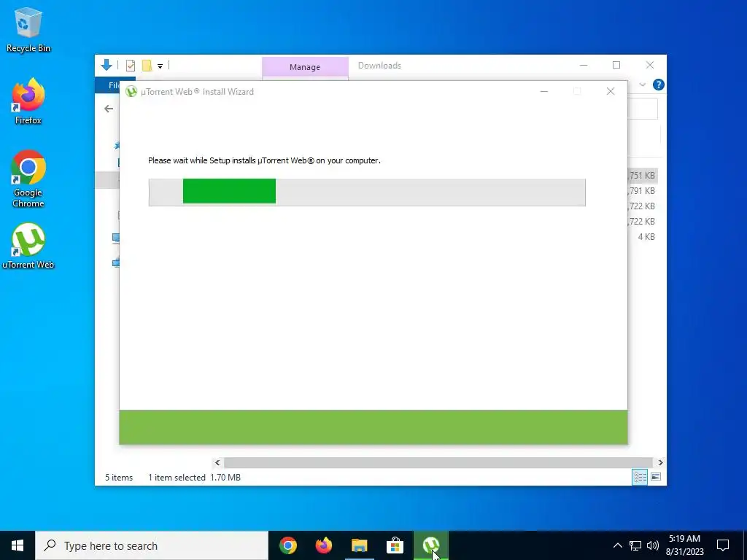
Task: Select the selected file row showing 751 KB
Action: point(643,176)
